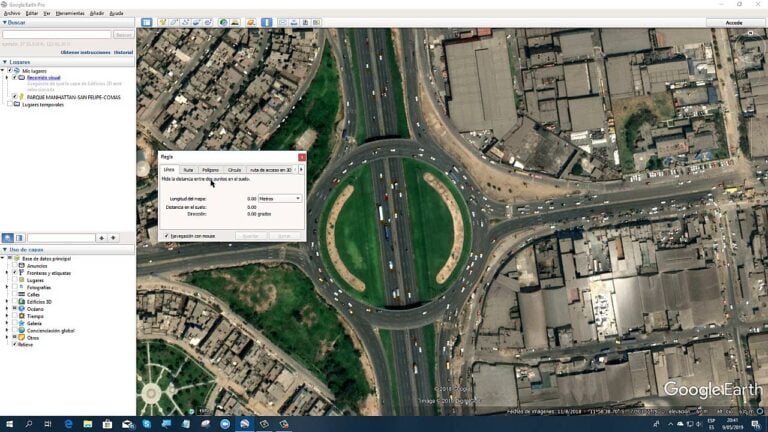Click the Windows taskbar search icon
Viewport: 768px width, 432px height.
coord(29,424)
